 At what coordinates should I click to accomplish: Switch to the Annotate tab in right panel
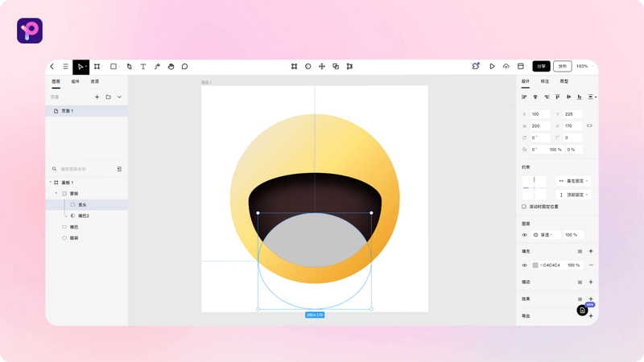coord(545,82)
